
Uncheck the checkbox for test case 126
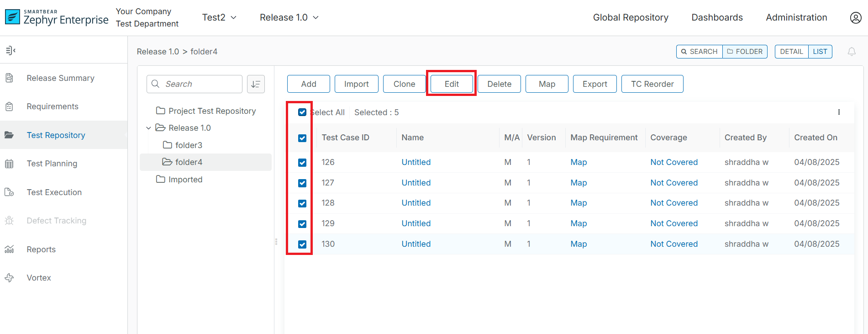302,163
